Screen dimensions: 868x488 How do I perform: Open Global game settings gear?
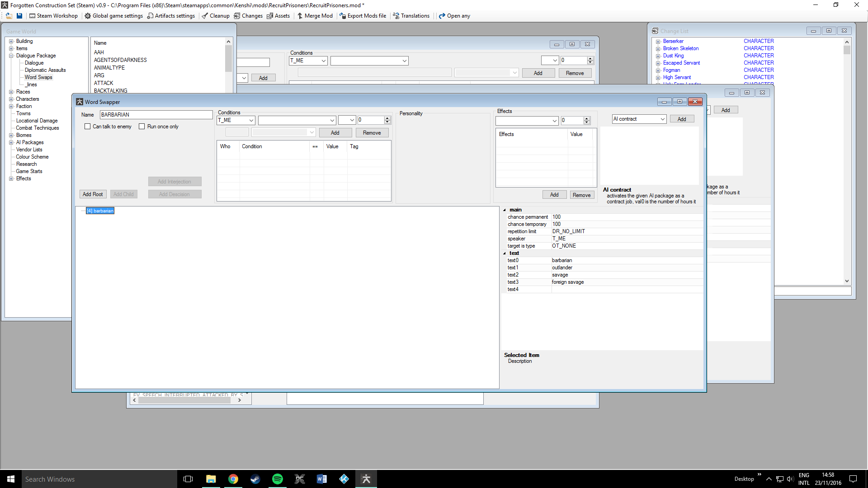113,16
